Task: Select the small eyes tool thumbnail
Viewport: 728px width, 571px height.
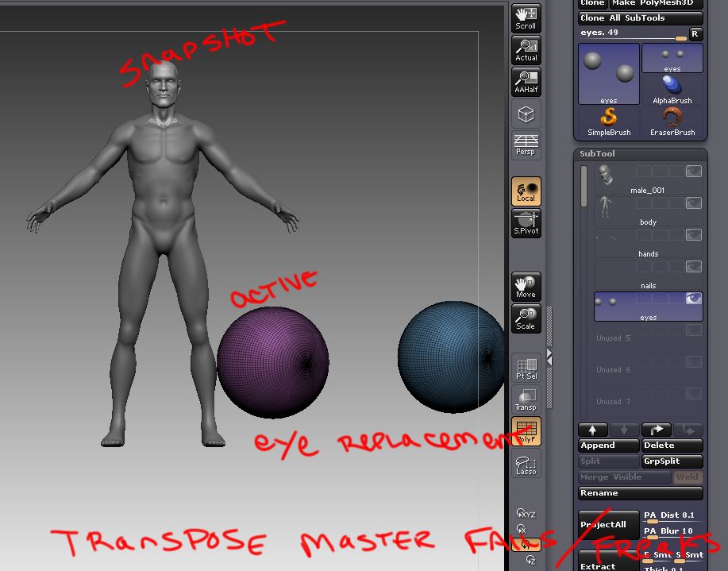Action: click(x=672, y=58)
